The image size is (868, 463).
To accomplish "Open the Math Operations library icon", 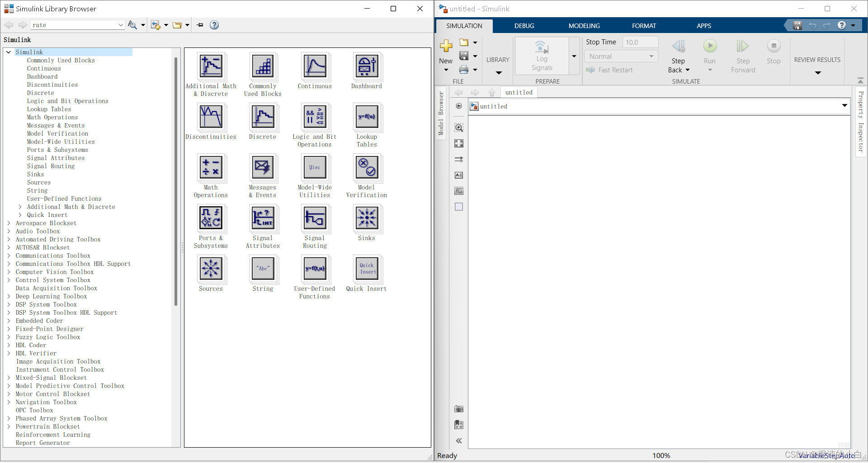I will click(211, 168).
